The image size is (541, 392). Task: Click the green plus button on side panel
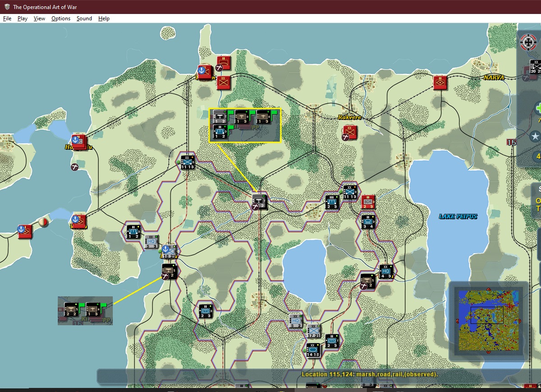tap(538, 108)
